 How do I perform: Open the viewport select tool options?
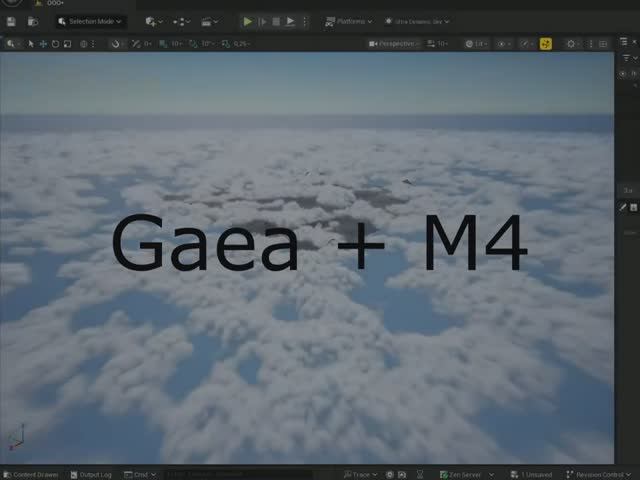(12, 44)
